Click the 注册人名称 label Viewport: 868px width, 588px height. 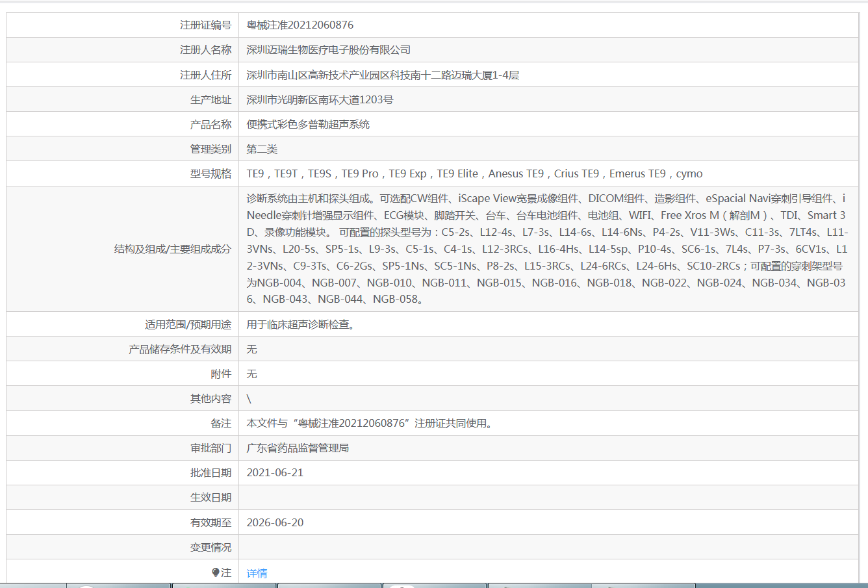point(205,50)
